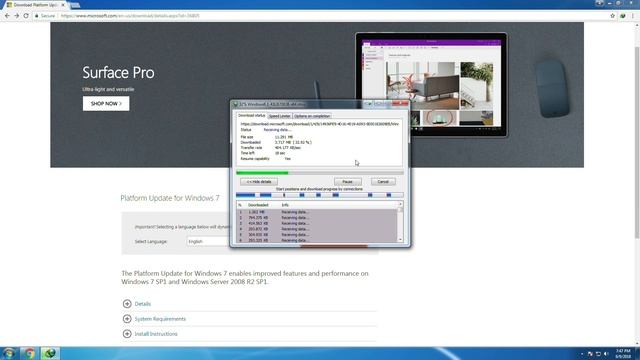Click the System Requirements link text
The height and width of the screenshot is (360, 640).
(160, 319)
